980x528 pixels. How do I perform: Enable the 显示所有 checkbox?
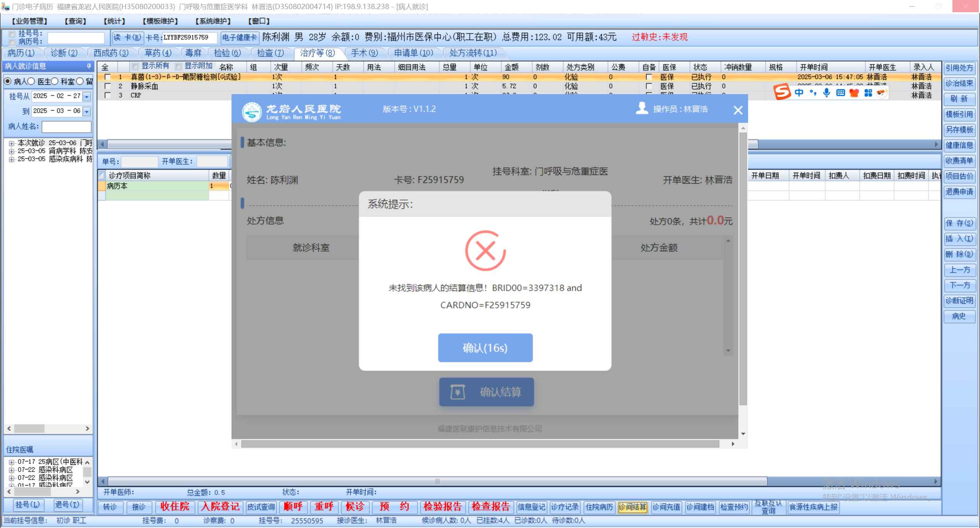click(135, 67)
